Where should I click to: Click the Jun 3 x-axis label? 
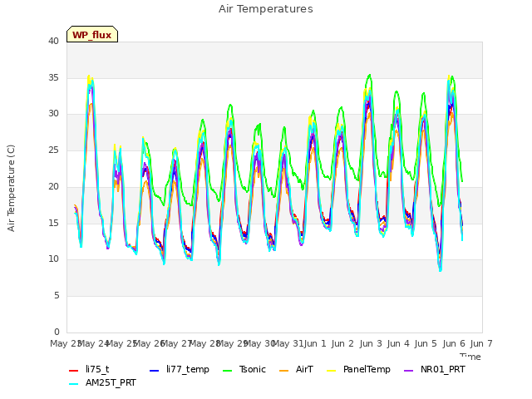tap(371, 343)
